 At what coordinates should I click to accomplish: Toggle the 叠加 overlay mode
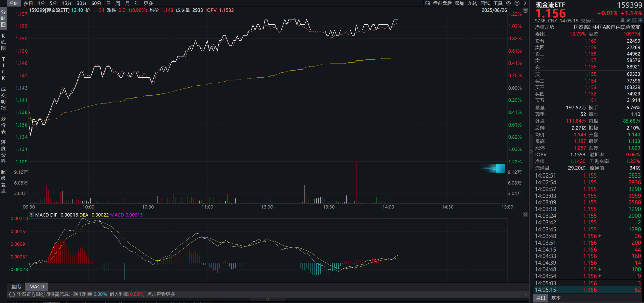[460, 3]
